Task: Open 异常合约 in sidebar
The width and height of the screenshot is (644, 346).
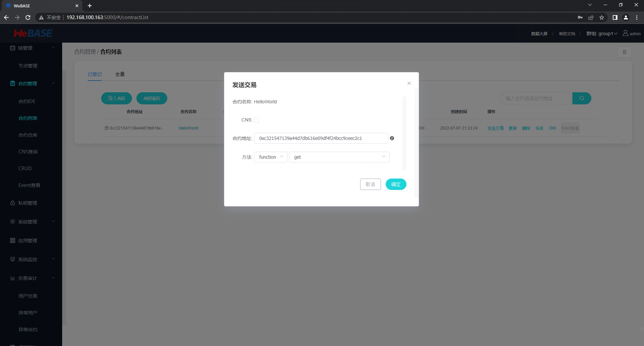Action: coord(28,330)
